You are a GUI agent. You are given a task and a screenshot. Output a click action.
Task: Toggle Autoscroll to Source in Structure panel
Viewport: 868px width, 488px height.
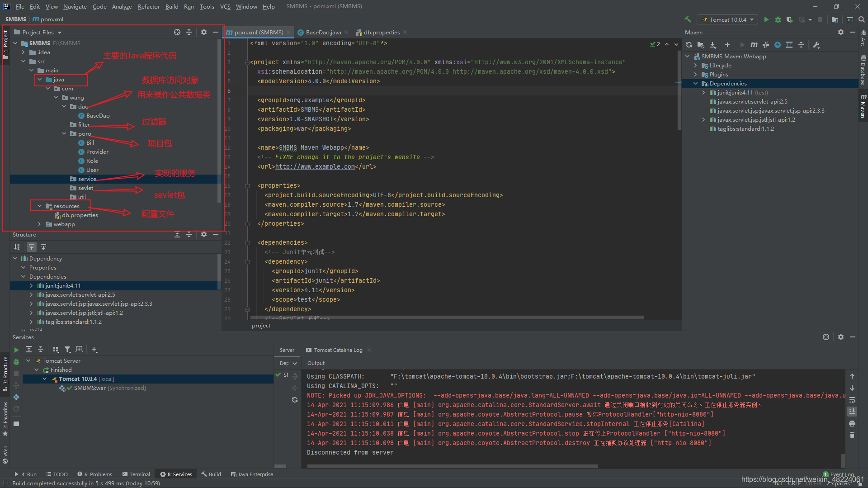[32, 247]
